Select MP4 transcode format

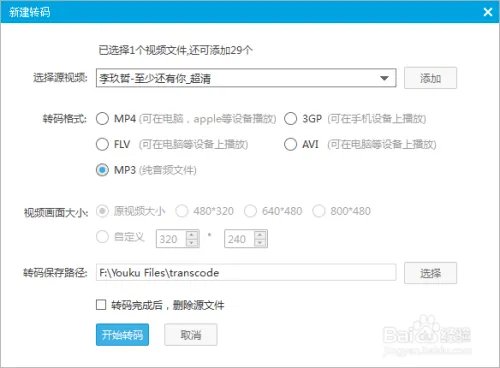pos(102,119)
